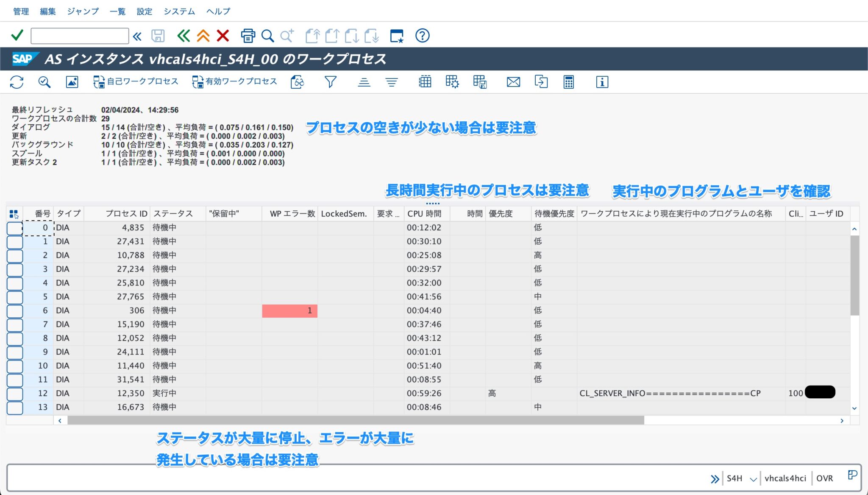Click the red highlighted WP error count cell
Image resolution: width=868 pixels, height=495 pixels.
tap(289, 310)
